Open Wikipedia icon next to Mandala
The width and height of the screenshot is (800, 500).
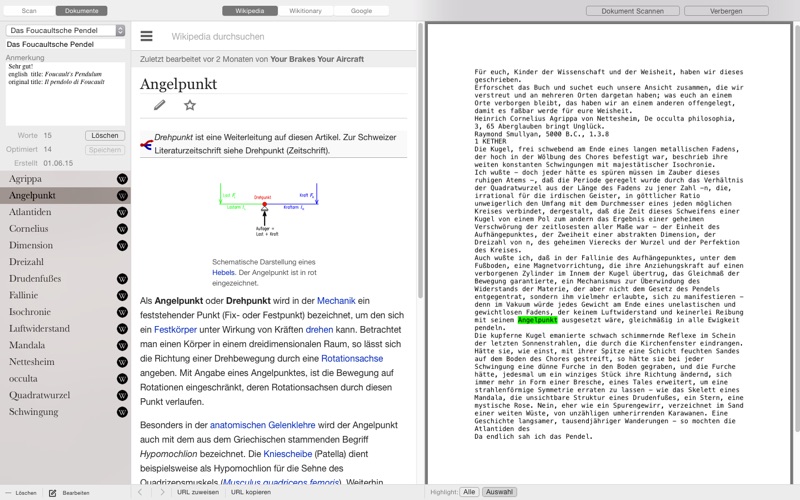[122, 345]
